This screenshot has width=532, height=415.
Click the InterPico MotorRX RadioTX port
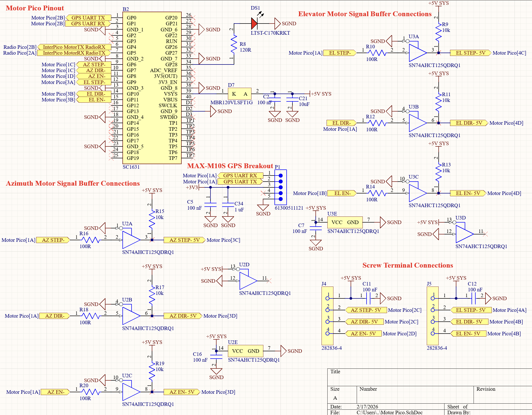[x=73, y=53]
